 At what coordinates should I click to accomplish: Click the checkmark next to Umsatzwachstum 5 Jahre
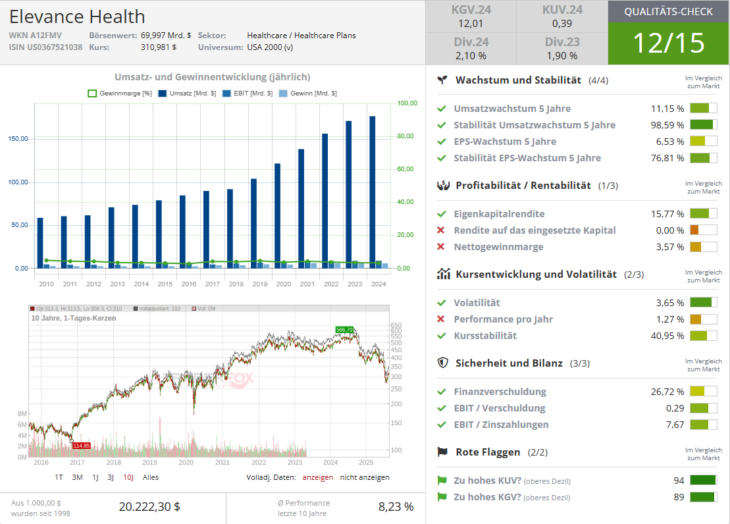(441, 109)
